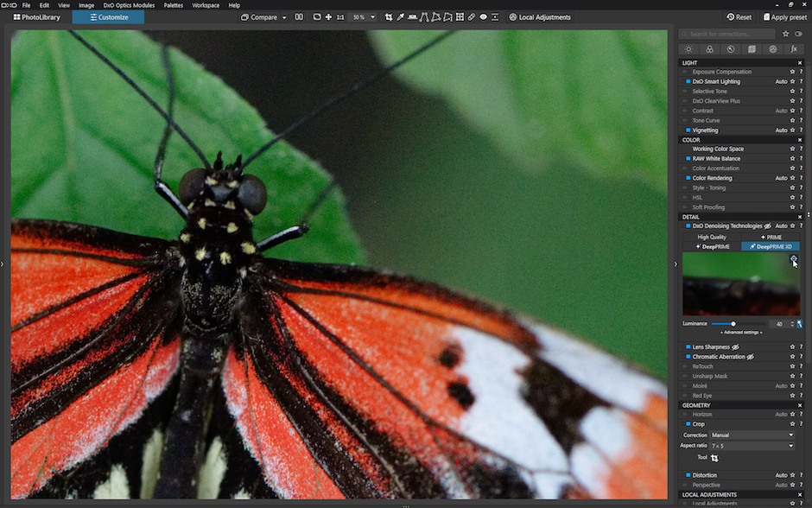Choose the DeepPRIME denoising mode
The width and height of the screenshot is (812, 508).
pos(712,246)
